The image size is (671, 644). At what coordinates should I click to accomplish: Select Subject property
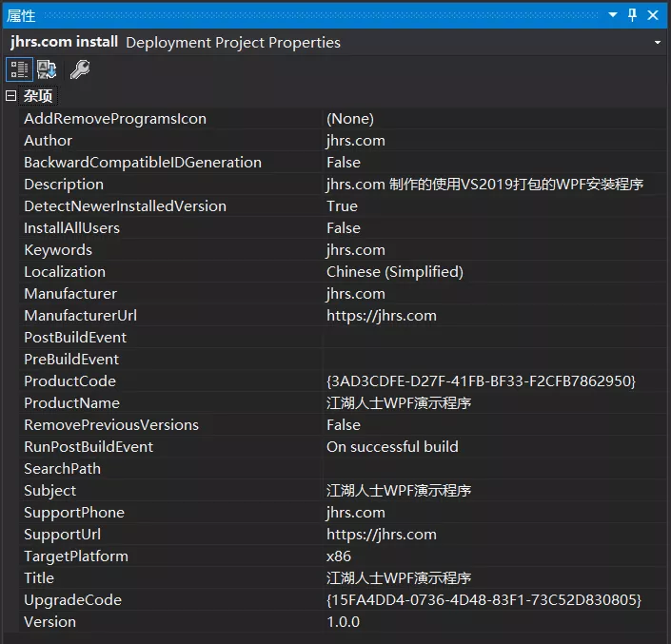(x=50, y=490)
